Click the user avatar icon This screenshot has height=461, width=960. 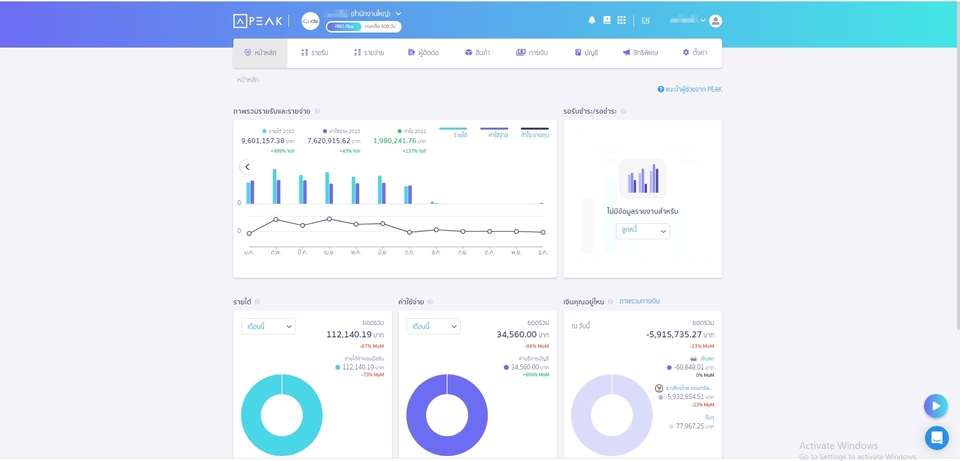pyautogui.click(x=715, y=21)
